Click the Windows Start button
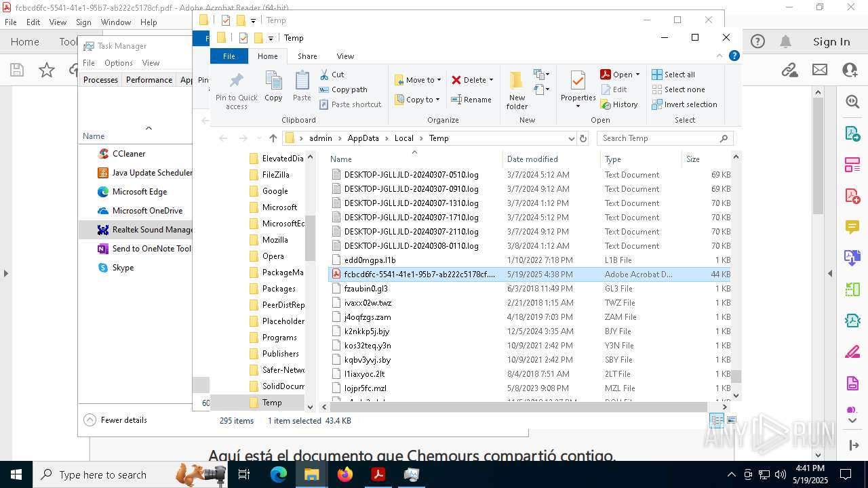 pos(16,474)
